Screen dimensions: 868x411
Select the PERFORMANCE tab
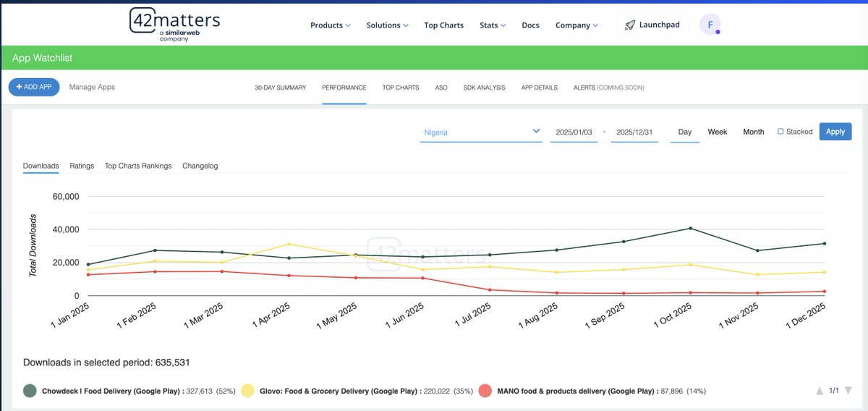(x=344, y=88)
